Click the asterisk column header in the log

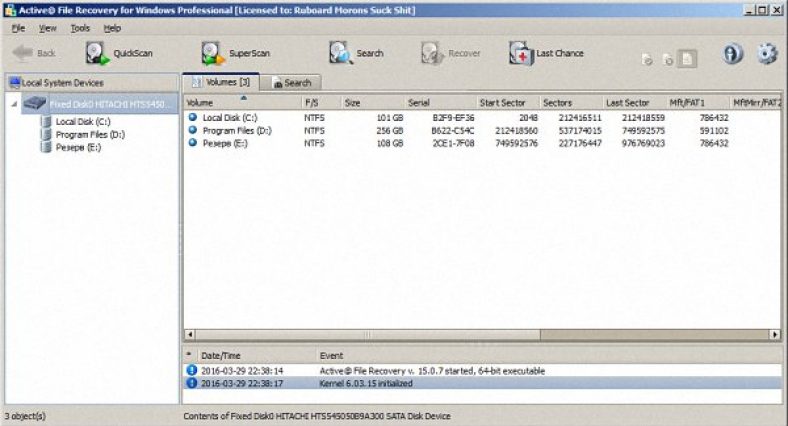coord(189,355)
